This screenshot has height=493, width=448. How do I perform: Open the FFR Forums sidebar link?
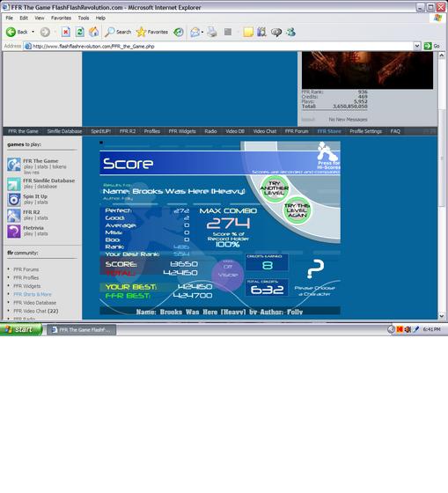click(x=26, y=269)
